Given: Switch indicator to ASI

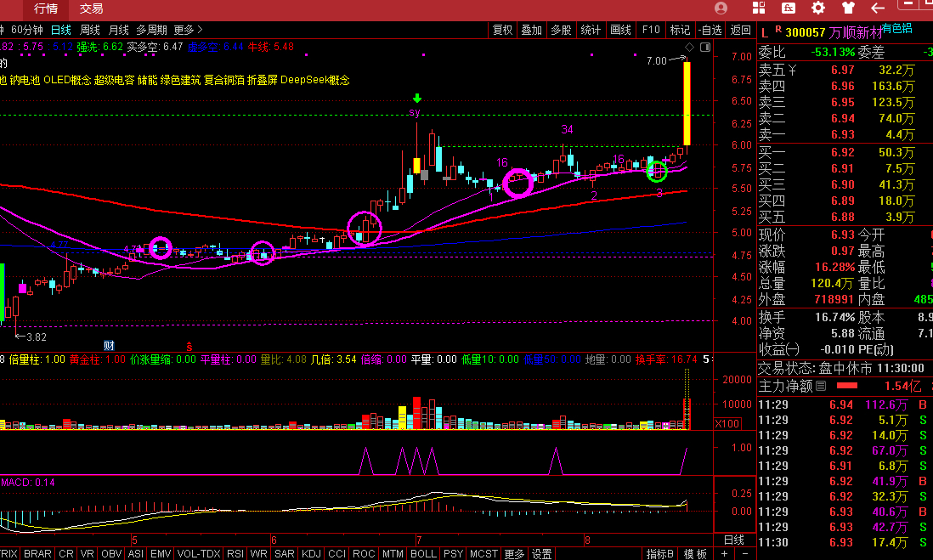Looking at the screenshot, I should 136,553.
